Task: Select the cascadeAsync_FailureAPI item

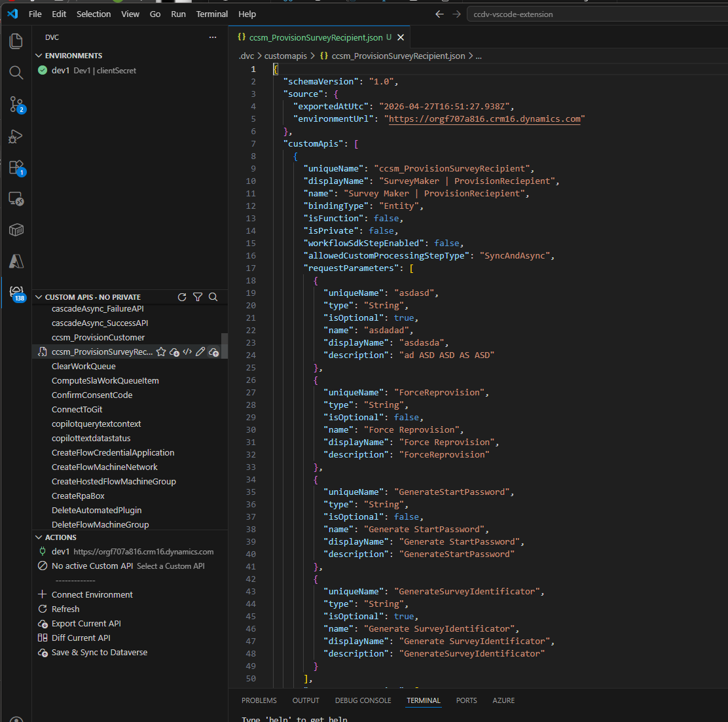Action: click(98, 309)
